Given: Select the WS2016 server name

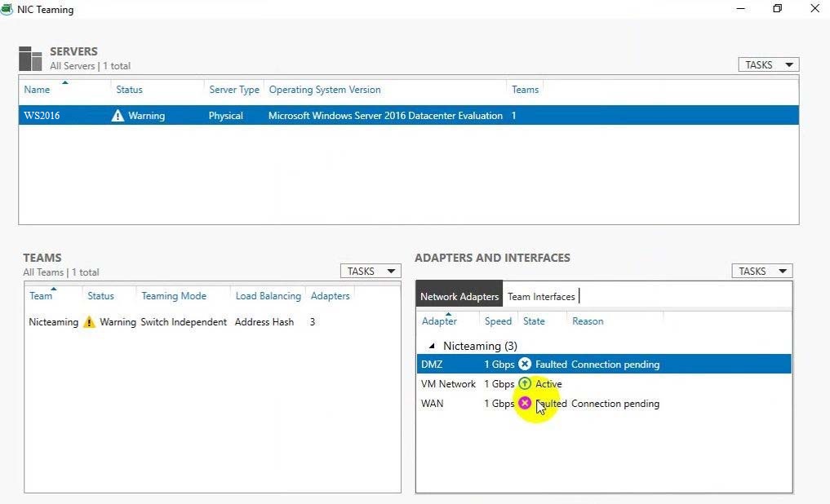Looking at the screenshot, I should click(x=42, y=116).
